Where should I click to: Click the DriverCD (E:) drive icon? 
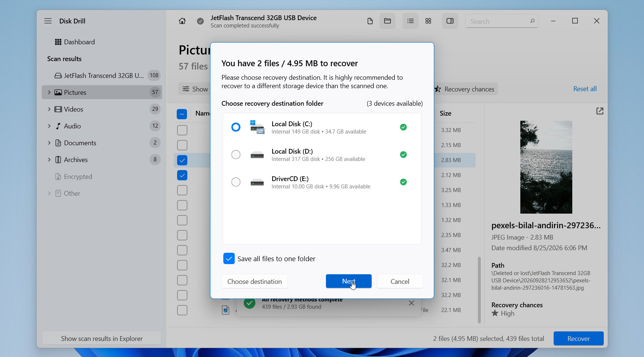coord(257,182)
